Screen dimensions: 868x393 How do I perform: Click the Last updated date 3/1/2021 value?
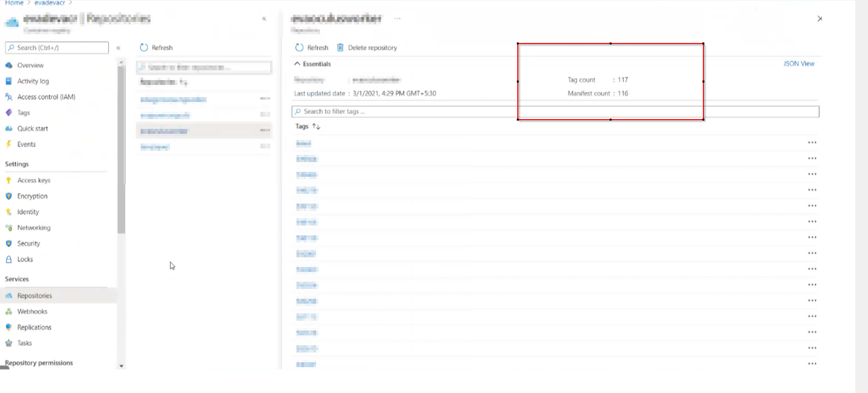point(394,93)
